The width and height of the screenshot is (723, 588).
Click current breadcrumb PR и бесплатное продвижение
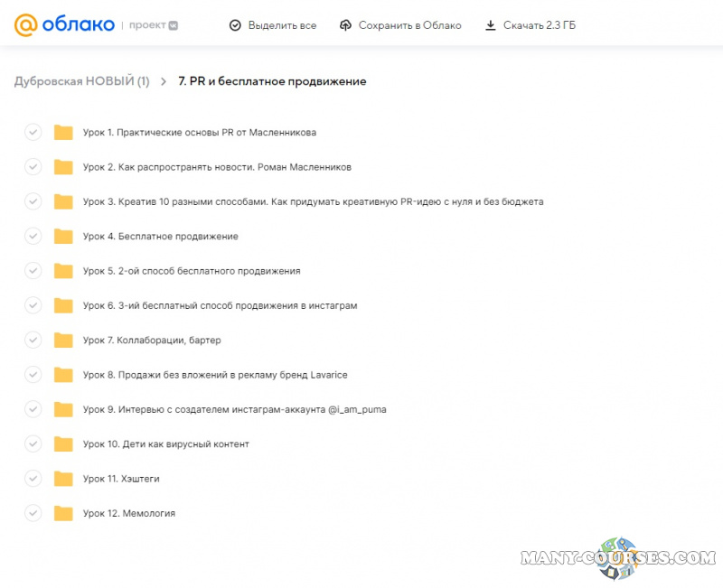[x=272, y=81]
